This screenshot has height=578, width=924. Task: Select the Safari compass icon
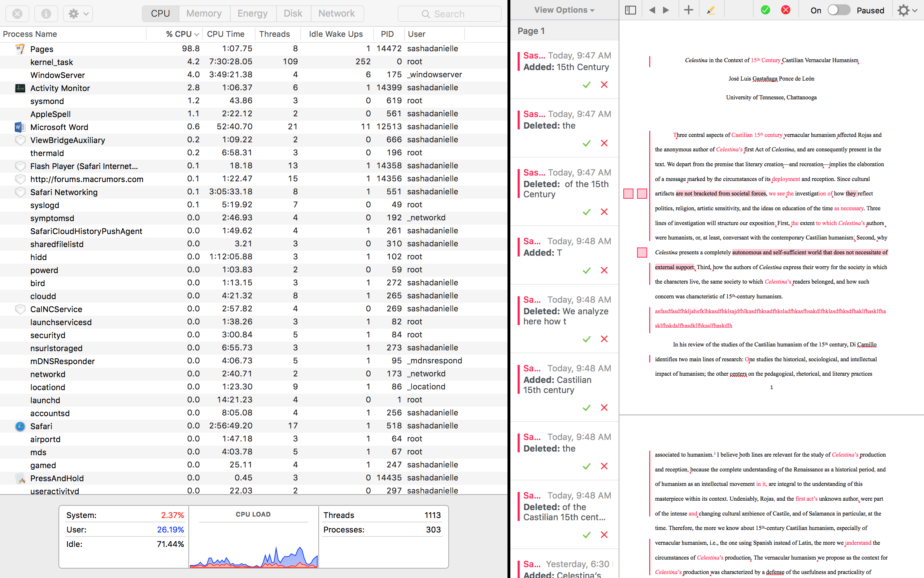[20, 426]
